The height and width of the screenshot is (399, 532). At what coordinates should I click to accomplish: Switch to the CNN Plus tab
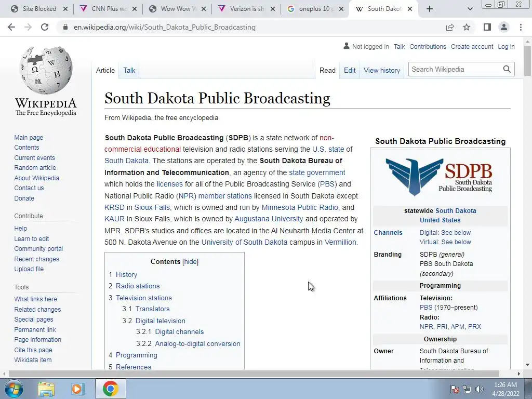pyautogui.click(x=109, y=9)
